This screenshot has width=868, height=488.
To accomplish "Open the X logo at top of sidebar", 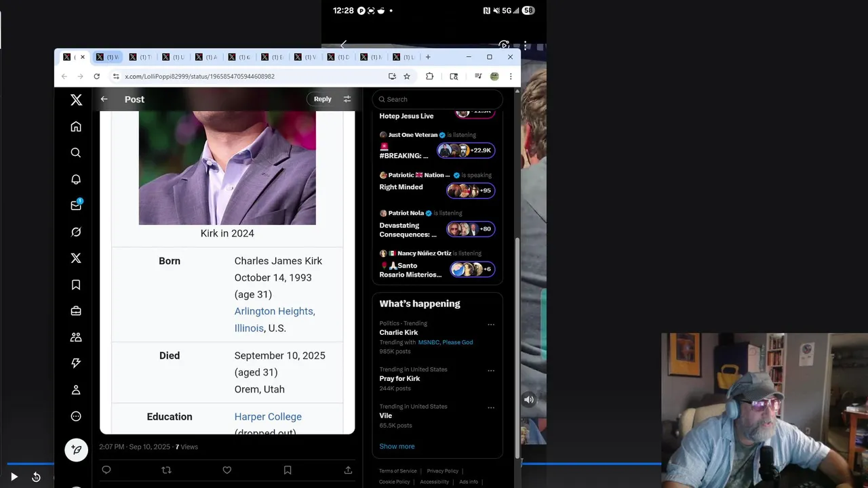I will tap(76, 100).
